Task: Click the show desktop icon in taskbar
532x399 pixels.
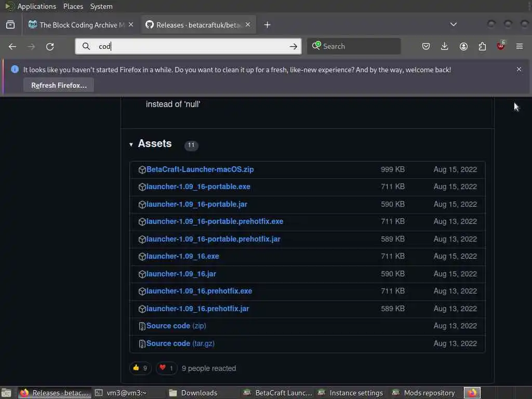Action: (x=6, y=393)
